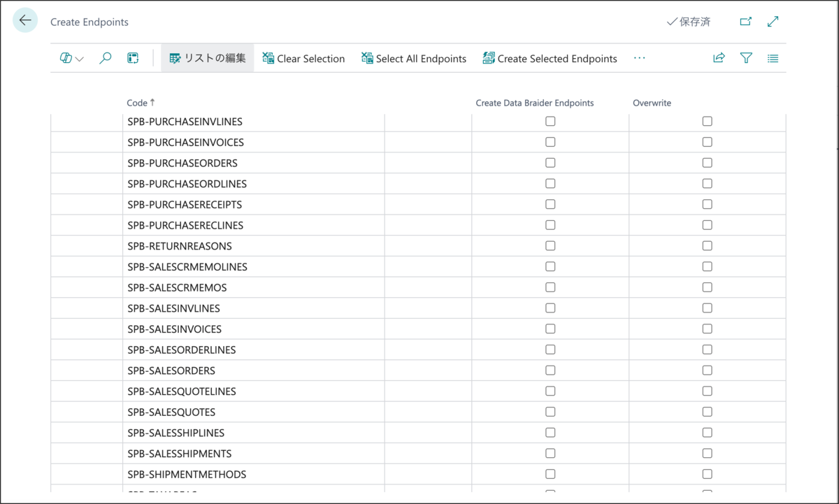This screenshot has width=839, height=504.
Task: Select the SPB-PURCHASEINVOICES code cell
Action: click(x=254, y=143)
